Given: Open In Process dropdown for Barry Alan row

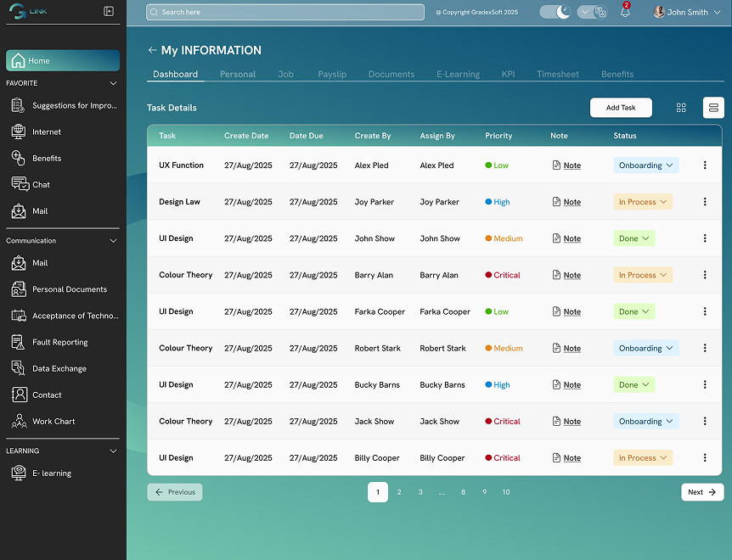Looking at the screenshot, I should (643, 275).
